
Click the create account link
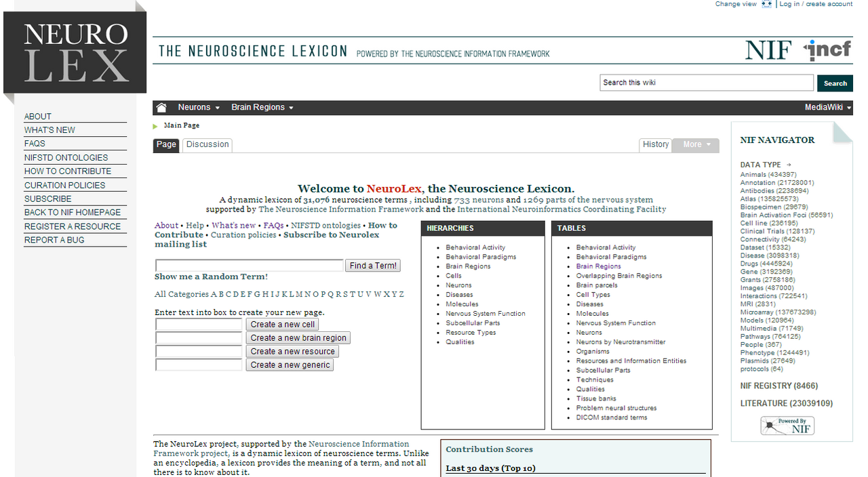pyautogui.click(x=829, y=4)
